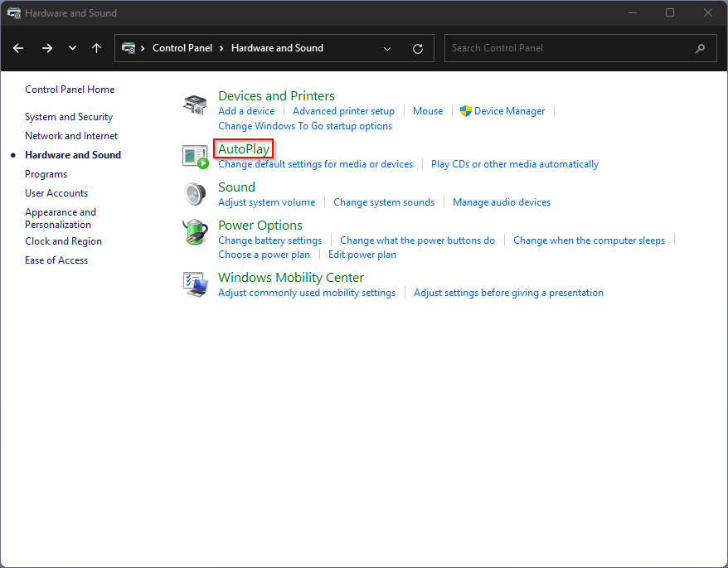The height and width of the screenshot is (568, 728).
Task: Click Edit power plan
Action: click(362, 255)
